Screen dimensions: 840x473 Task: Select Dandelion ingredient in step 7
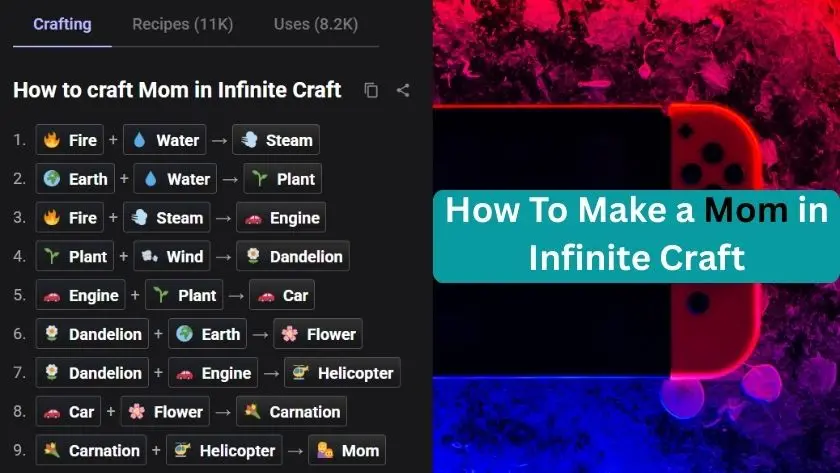tap(92, 373)
